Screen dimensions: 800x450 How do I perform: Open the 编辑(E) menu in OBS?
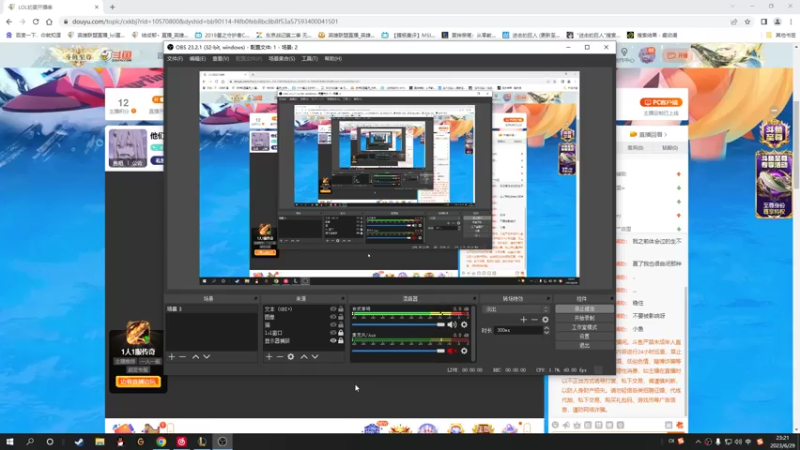point(197,59)
